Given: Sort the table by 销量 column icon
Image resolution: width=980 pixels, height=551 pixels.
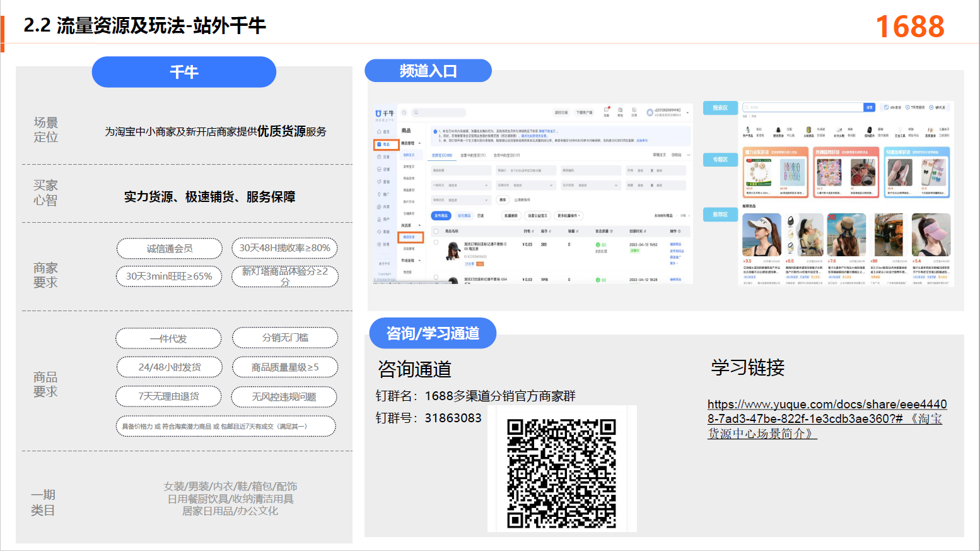Looking at the screenshot, I should click(577, 231).
